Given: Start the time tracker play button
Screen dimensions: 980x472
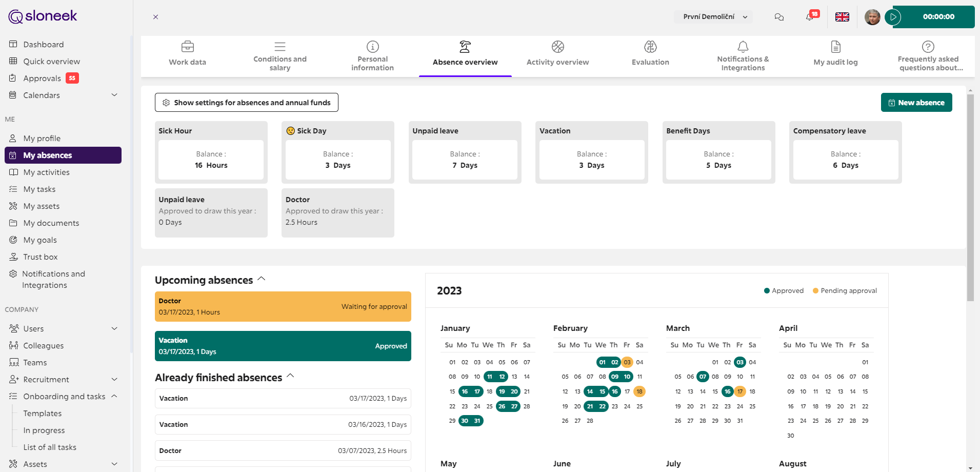Looking at the screenshot, I should (893, 17).
